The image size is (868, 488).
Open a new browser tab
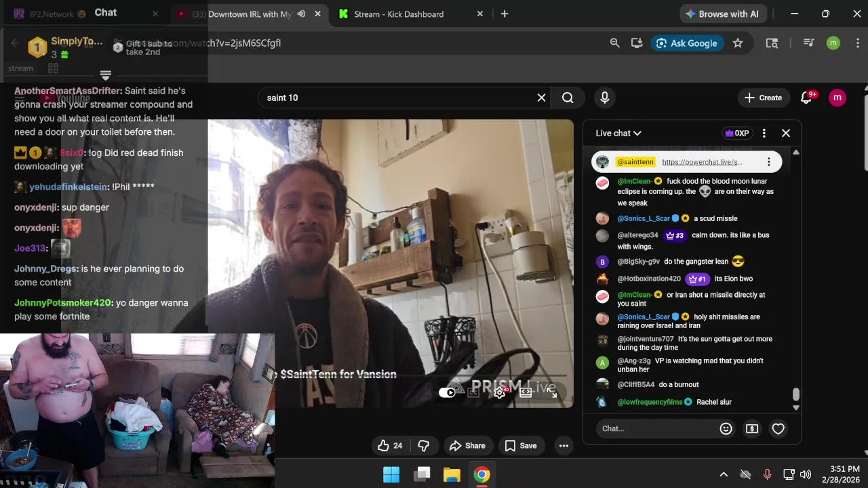point(504,14)
